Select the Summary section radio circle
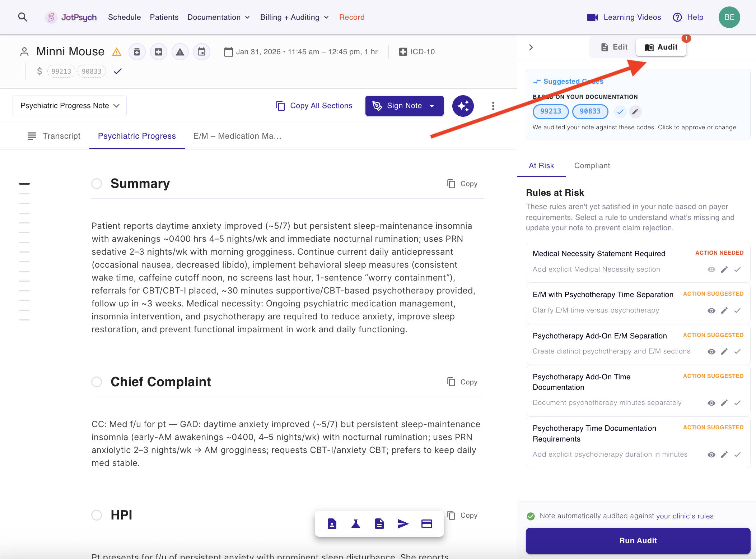756x559 pixels. [x=97, y=184]
